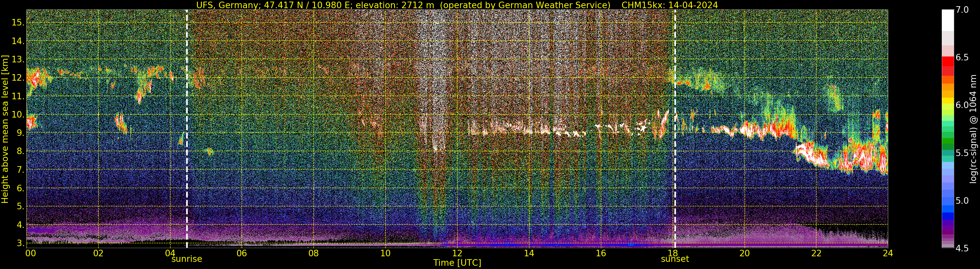Click the '24' time tick label
Viewport: 980px width, 269px height.
click(888, 253)
